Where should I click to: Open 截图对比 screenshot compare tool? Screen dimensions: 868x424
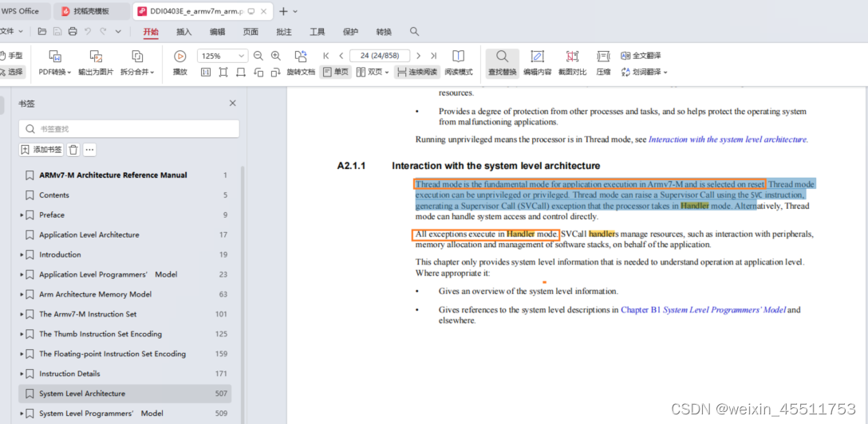tap(572, 64)
